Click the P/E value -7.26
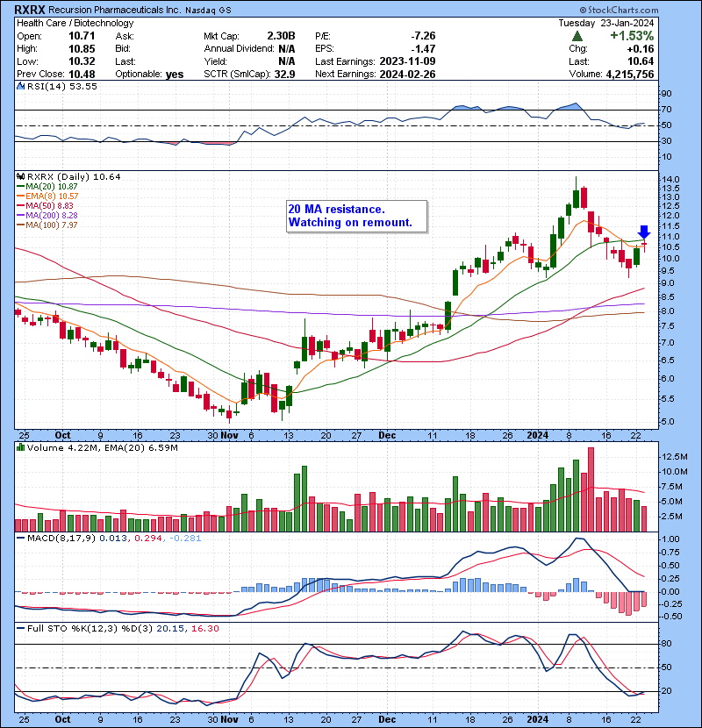 (x=423, y=36)
